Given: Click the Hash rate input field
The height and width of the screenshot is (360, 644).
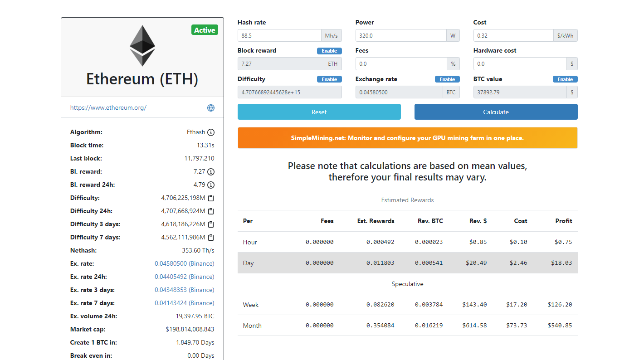Looking at the screenshot, I should (x=279, y=35).
